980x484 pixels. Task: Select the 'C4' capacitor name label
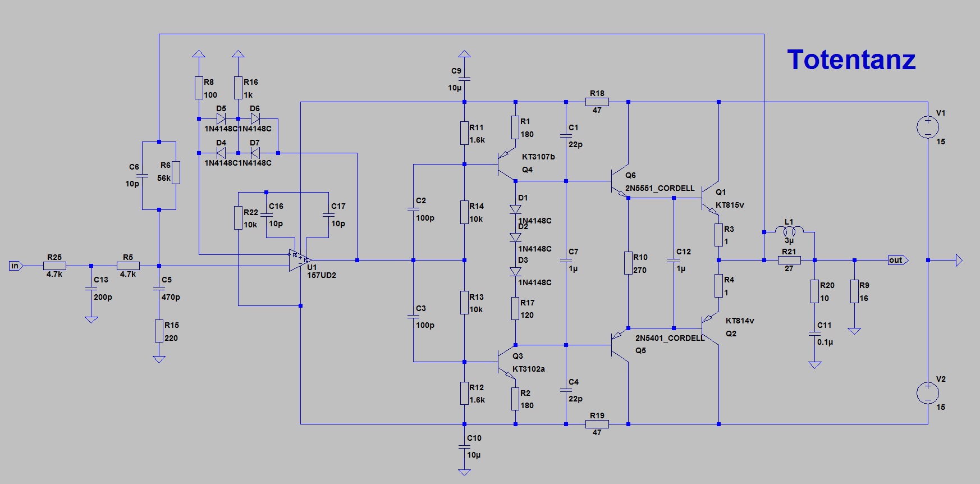(x=573, y=382)
